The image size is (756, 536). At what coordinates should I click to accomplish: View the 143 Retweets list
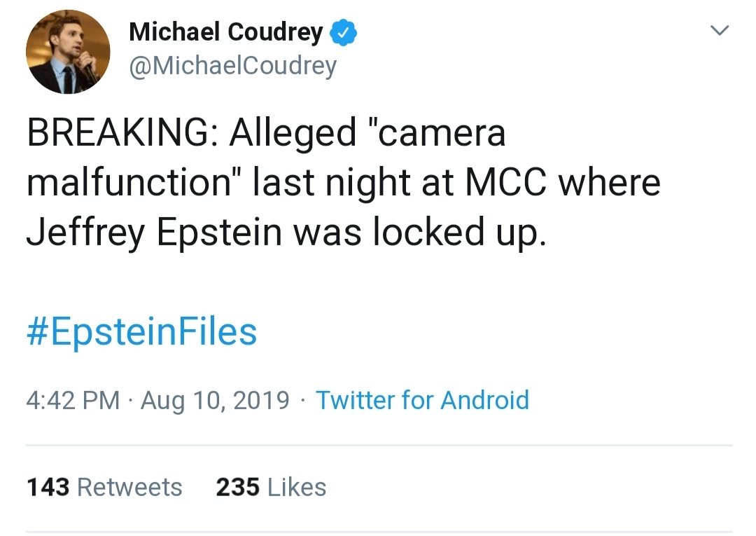pyautogui.click(x=104, y=487)
